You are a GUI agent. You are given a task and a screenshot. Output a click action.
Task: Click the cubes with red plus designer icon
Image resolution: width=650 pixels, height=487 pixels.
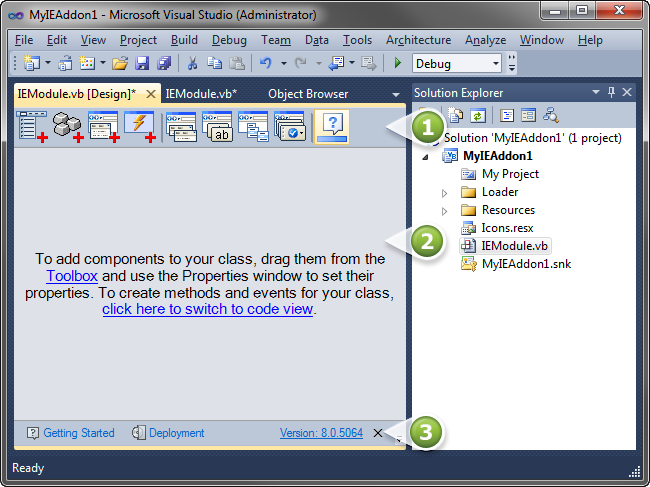68,127
